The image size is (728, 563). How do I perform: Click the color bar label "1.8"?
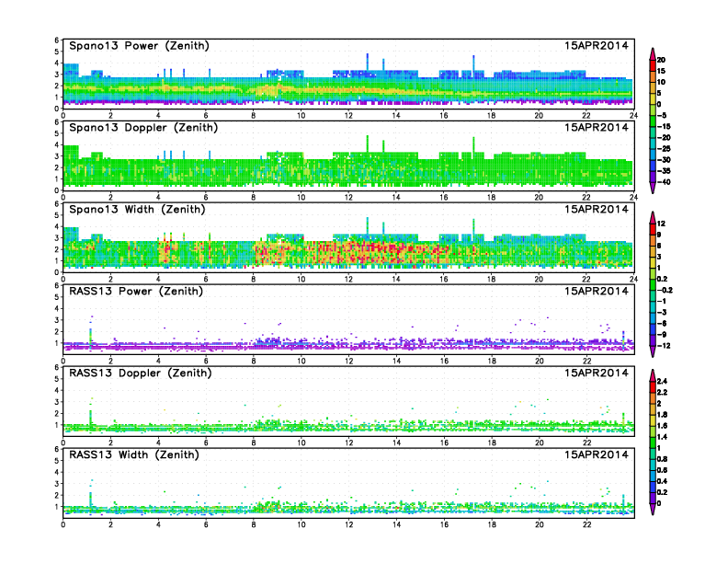coord(663,415)
